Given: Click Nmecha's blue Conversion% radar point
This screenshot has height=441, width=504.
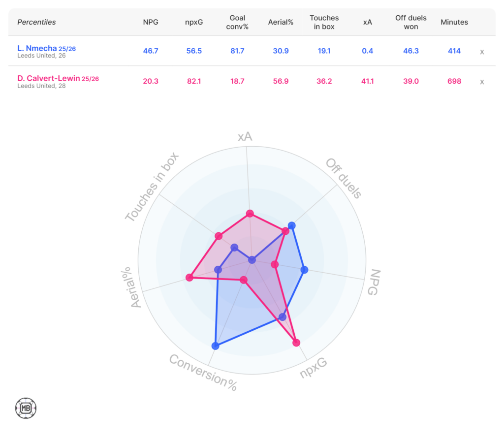Looking at the screenshot, I should point(215,346).
